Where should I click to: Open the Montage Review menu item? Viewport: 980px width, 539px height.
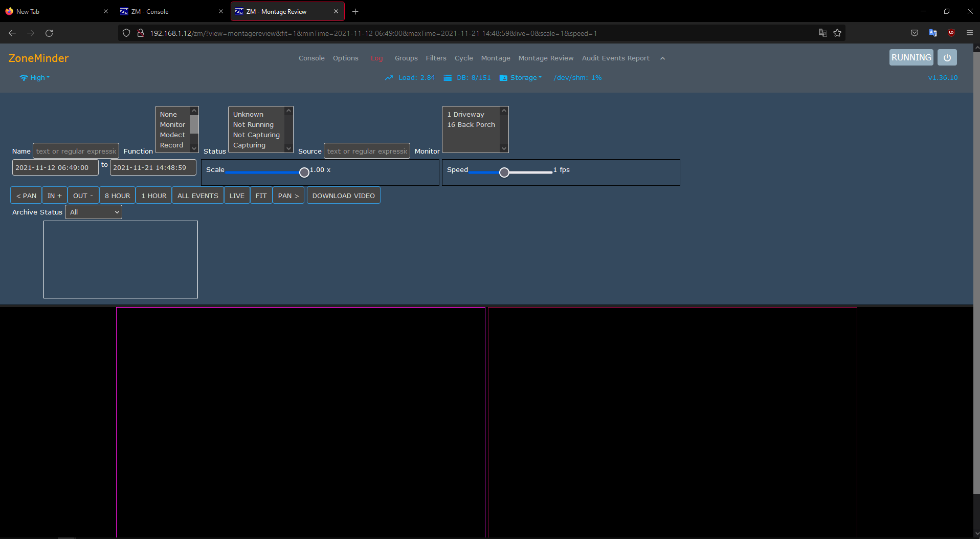click(x=546, y=58)
